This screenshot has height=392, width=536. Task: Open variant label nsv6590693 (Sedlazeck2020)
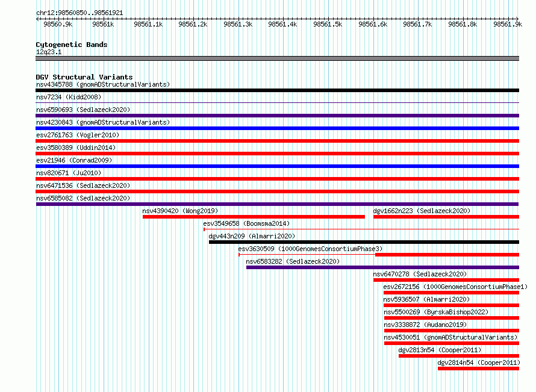tap(83, 110)
